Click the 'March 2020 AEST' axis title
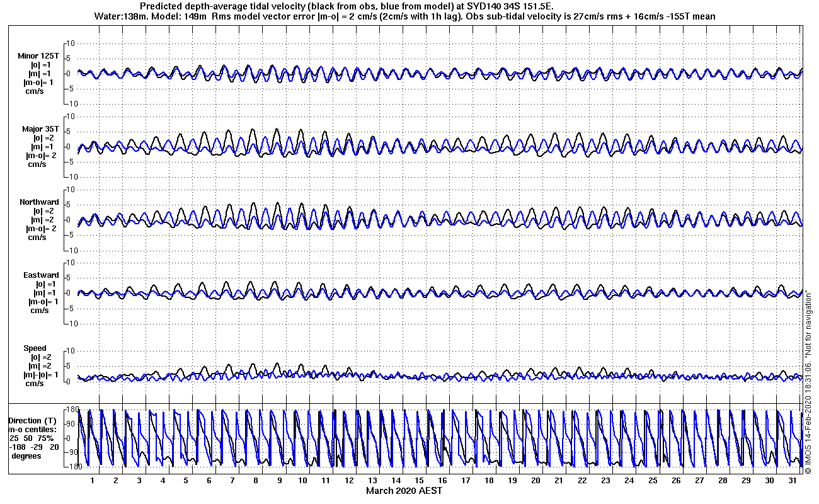819x504 pixels. (x=404, y=491)
